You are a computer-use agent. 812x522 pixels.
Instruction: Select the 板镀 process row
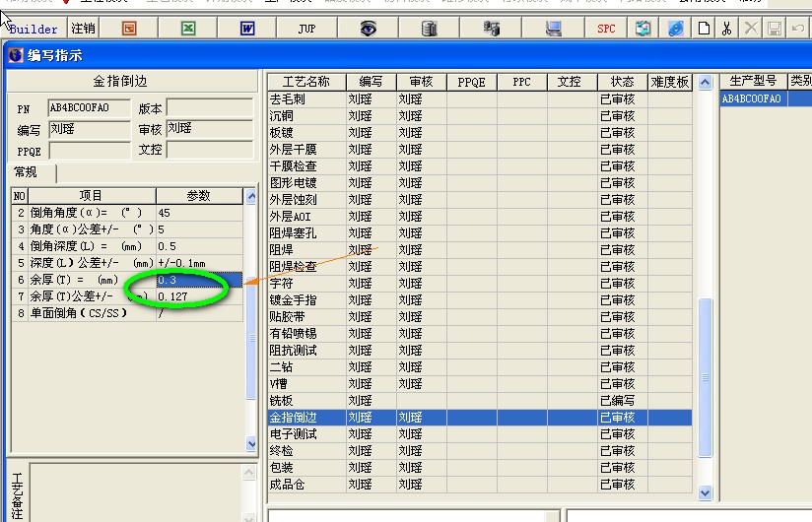click(x=480, y=132)
